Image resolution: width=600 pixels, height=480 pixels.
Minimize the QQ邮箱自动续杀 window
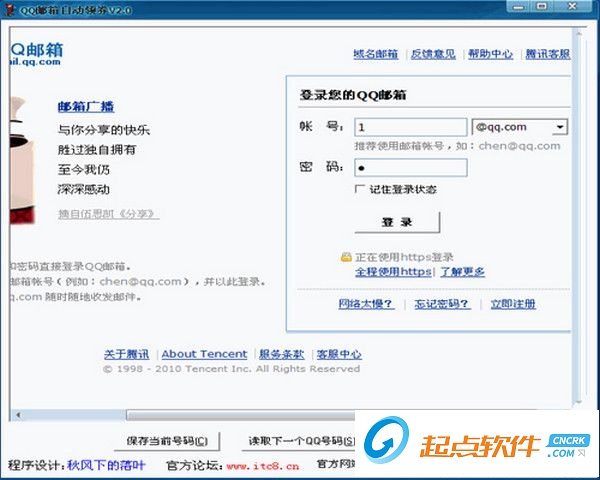(x=519, y=7)
